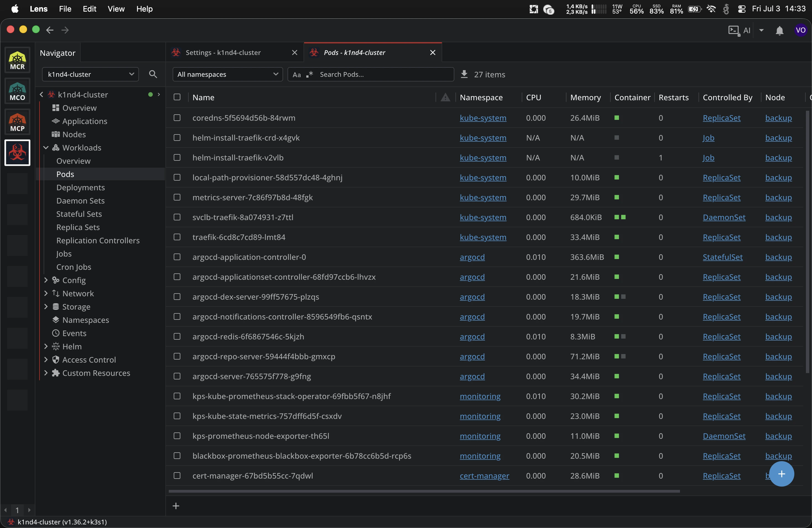The width and height of the screenshot is (812, 528).
Task: Close the Pods - k1nd4-cluster tab
Action: [x=433, y=52]
